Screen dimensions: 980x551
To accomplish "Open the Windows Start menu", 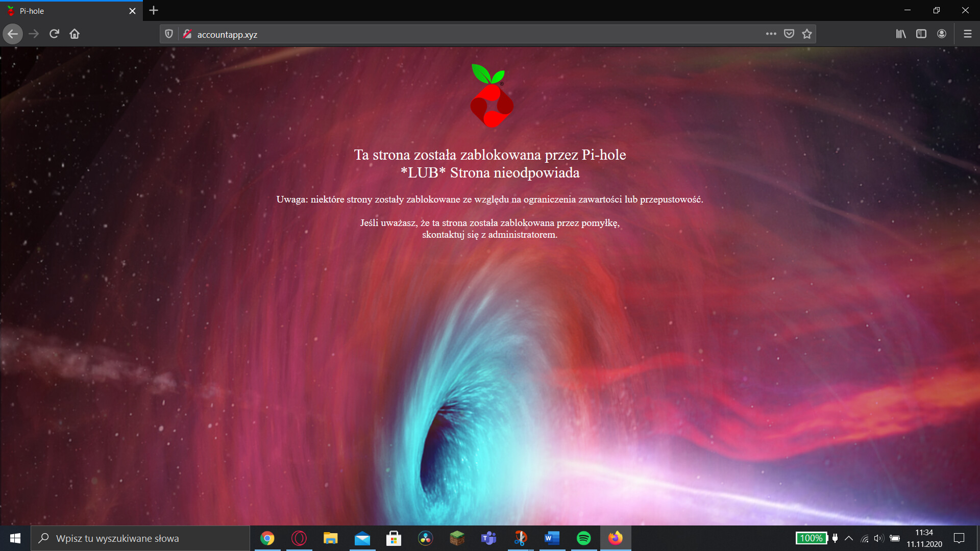I will tap(15, 538).
